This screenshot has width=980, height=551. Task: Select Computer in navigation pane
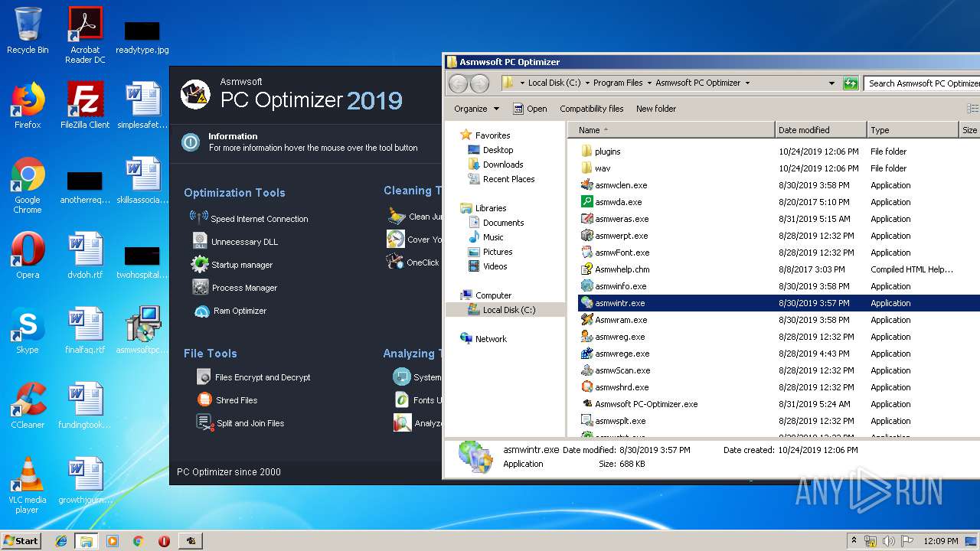(485, 295)
